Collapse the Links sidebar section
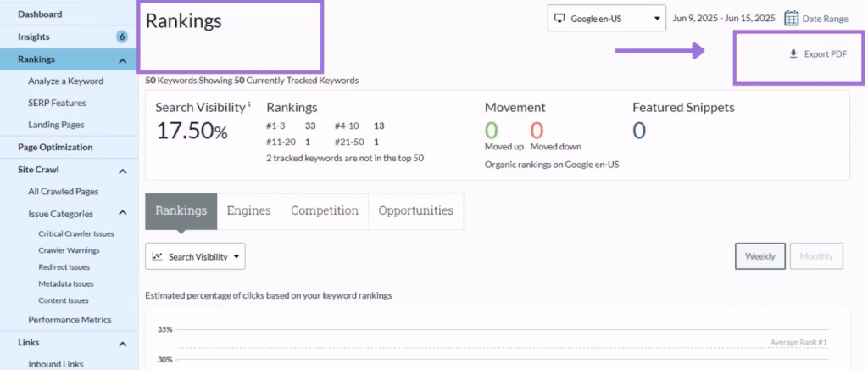This screenshot has height=370, width=868. [x=122, y=344]
